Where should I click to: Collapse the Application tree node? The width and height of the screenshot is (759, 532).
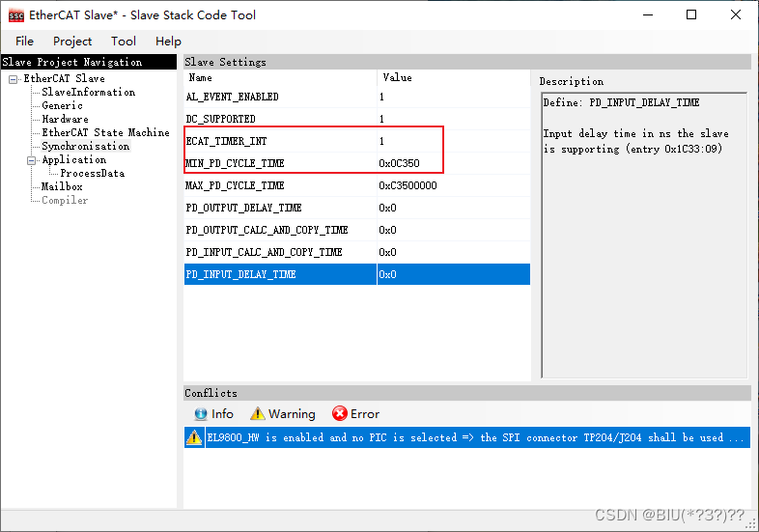coord(32,160)
